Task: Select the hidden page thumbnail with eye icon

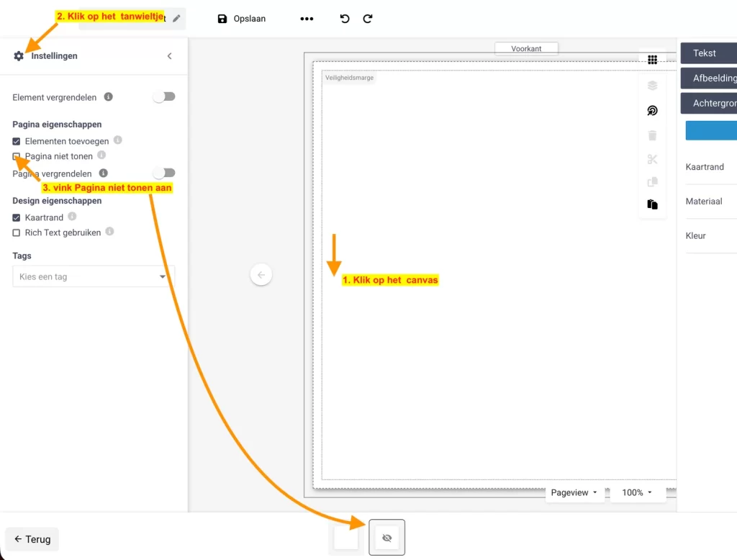Action: (387, 538)
